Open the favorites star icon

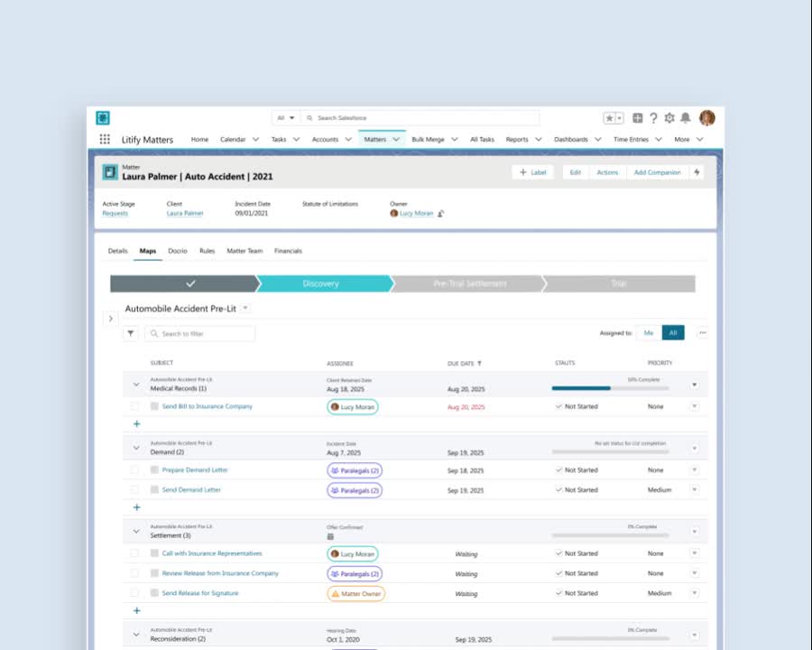(x=610, y=118)
